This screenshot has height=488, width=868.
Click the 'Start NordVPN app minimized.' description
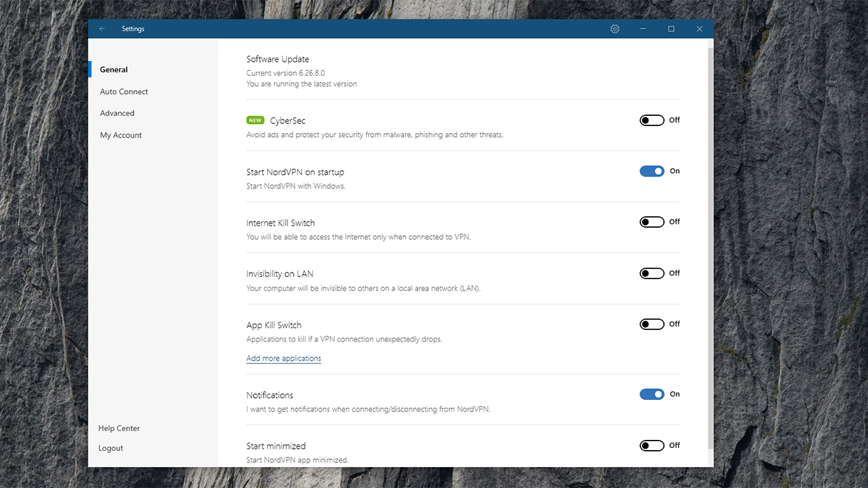pos(297,460)
